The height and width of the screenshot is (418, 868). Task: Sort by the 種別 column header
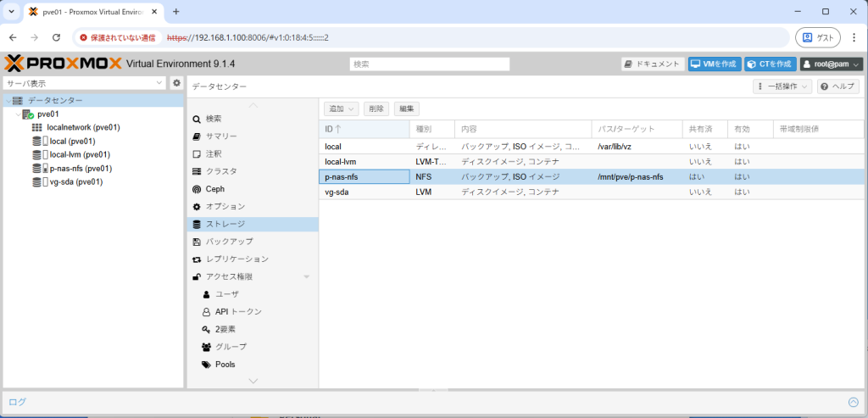point(431,129)
